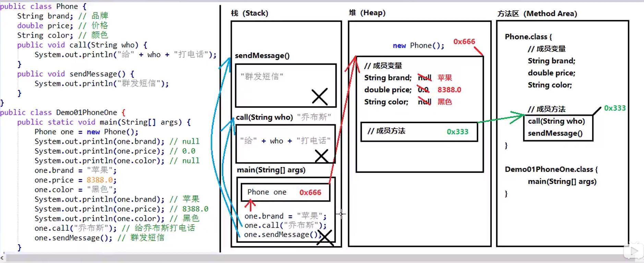Click the crosshair cursor on the stack border
The height and width of the screenshot is (263, 644).
341,214
